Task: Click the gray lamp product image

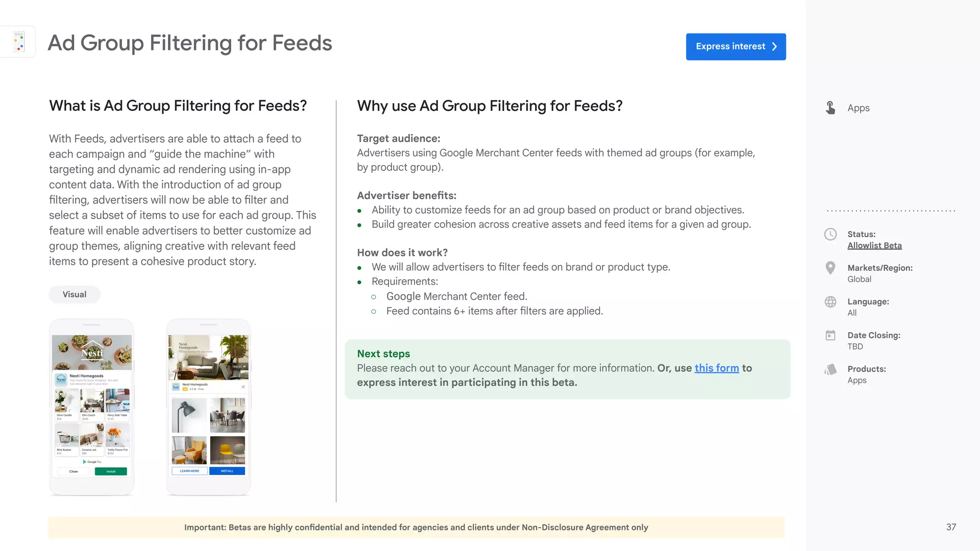Action: click(x=189, y=415)
